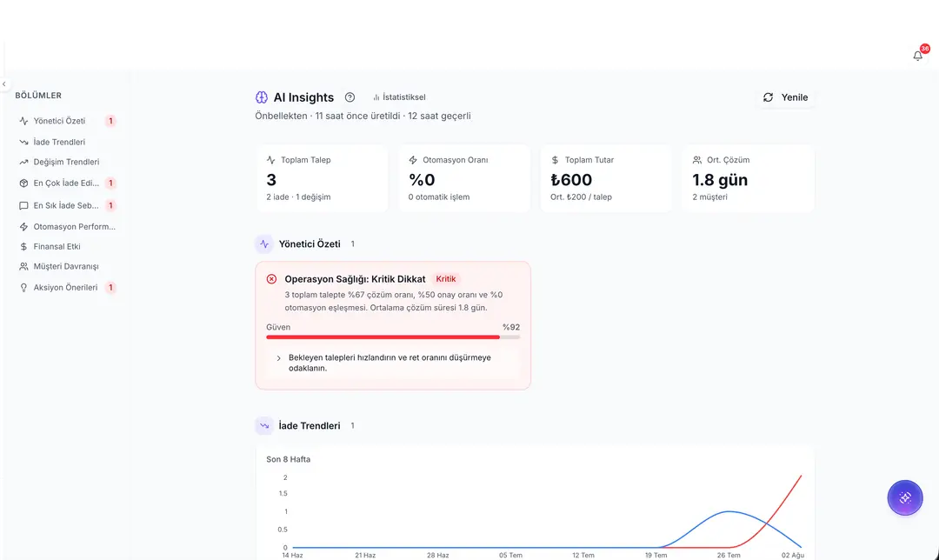Click the Operasyon Sağlığı: Kritik Dikkat title
Image resolution: width=939 pixels, height=560 pixels.
pyautogui.click(x=355, y=279)
